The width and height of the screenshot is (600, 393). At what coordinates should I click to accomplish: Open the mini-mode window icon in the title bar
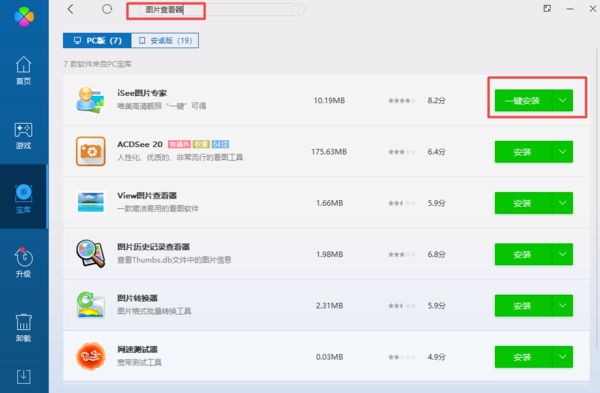(547, 8)
